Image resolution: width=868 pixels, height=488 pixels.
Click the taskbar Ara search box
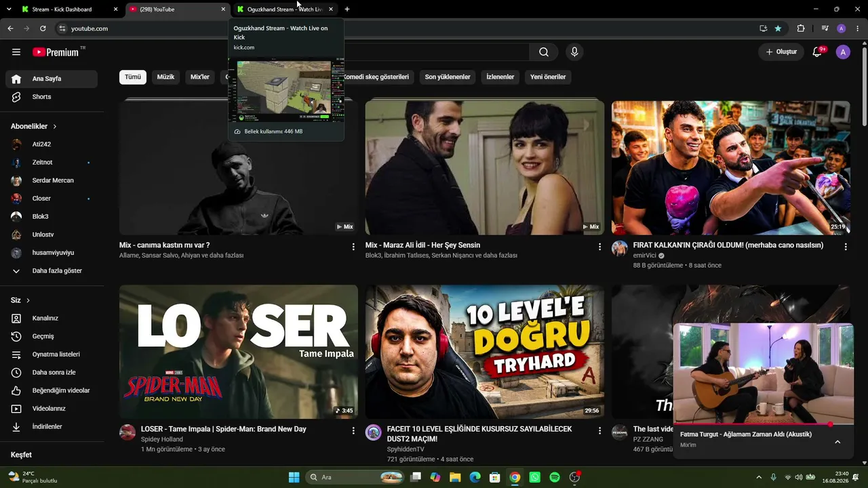[355, 477]
